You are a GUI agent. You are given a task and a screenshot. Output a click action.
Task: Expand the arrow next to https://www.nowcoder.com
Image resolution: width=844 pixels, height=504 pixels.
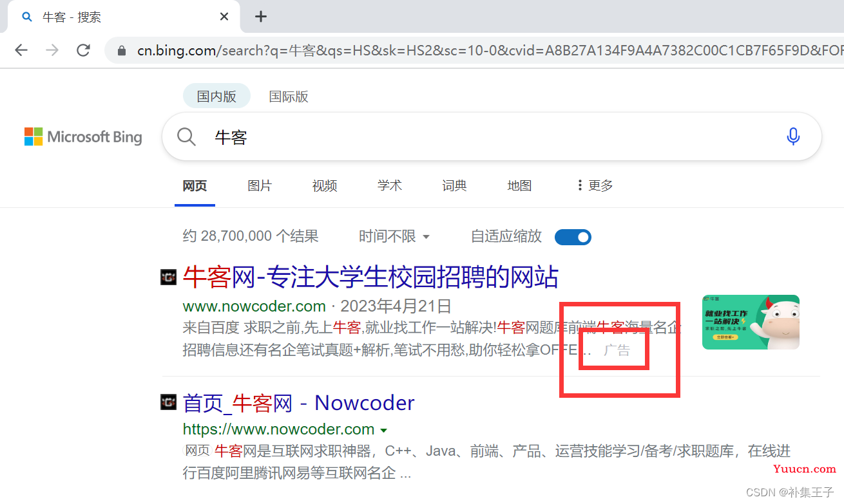[x=384, y=430]
